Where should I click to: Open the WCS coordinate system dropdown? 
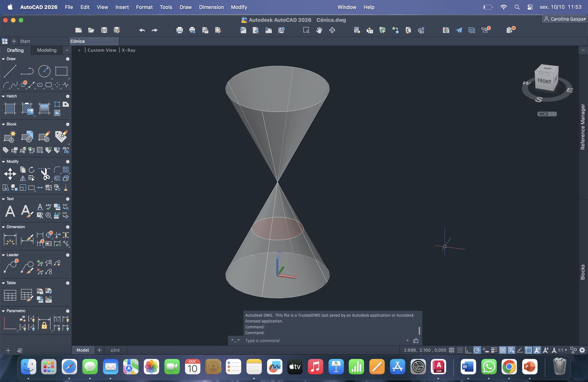coord(547,114)
